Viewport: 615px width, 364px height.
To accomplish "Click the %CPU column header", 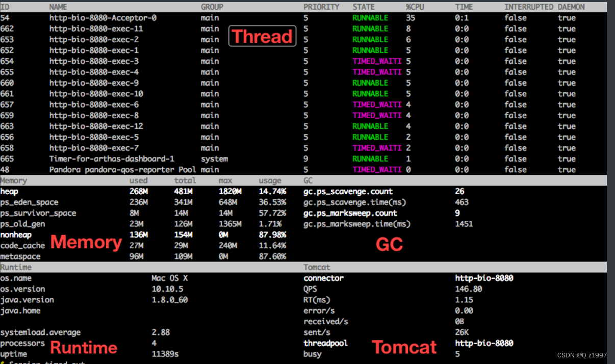I will 415,7.
